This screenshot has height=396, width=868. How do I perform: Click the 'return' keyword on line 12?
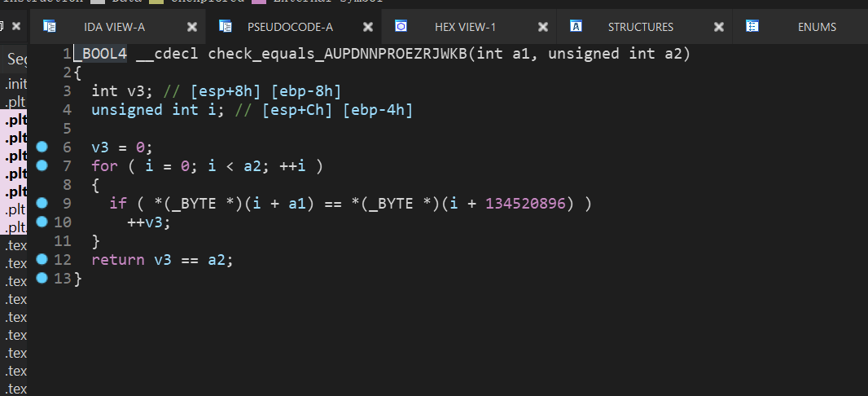click(118, 260)
